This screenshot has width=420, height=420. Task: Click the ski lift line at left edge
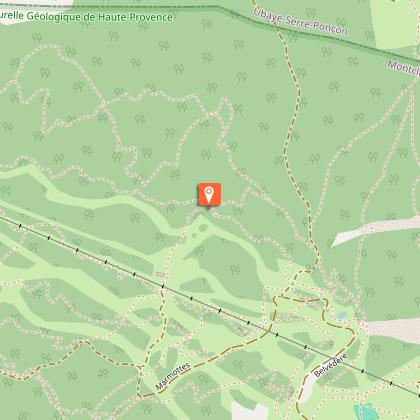pyautogui.click(x=10, y=221)
